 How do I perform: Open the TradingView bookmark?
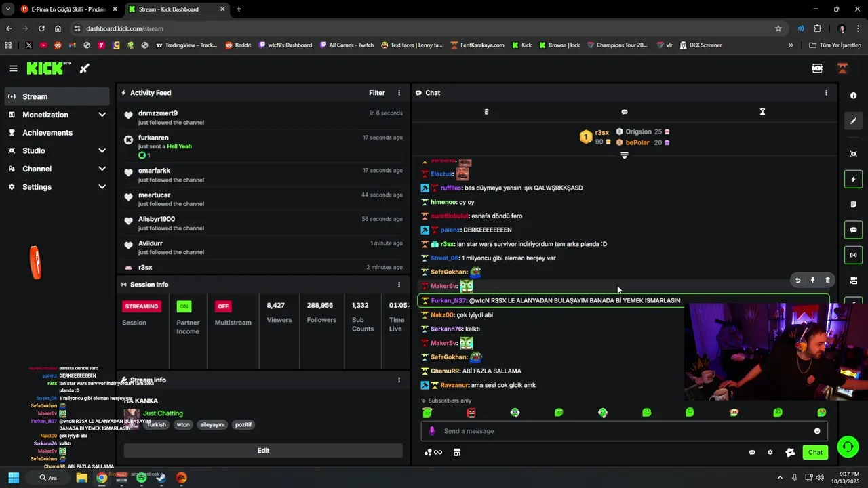pos(186,45)
